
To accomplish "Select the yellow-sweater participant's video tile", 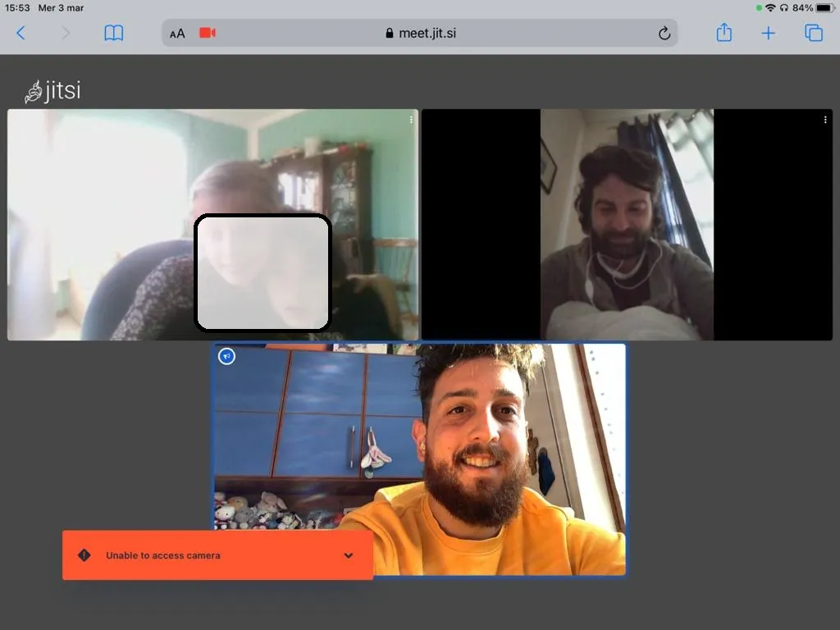I will pyautogui.click(x=492, y=443).
